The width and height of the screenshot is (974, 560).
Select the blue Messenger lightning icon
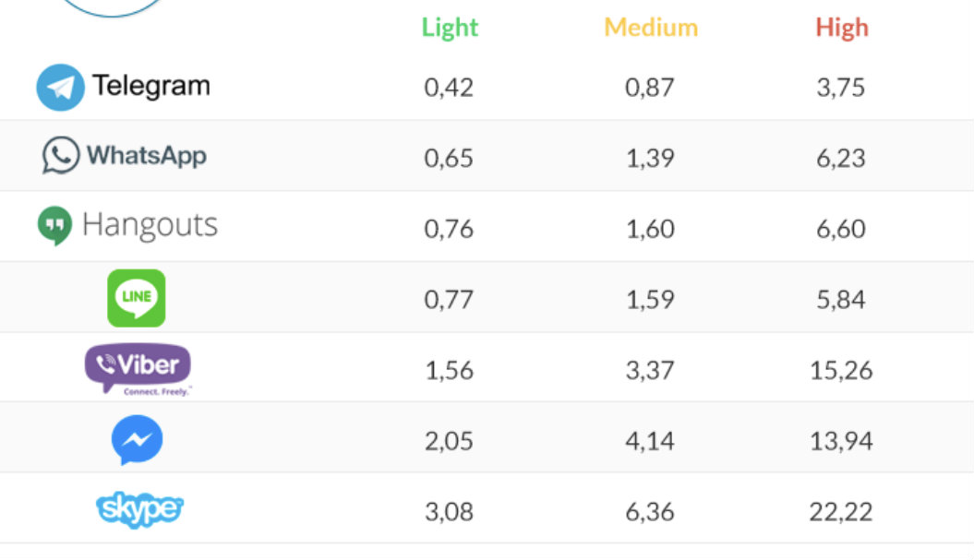coord(138,440)
